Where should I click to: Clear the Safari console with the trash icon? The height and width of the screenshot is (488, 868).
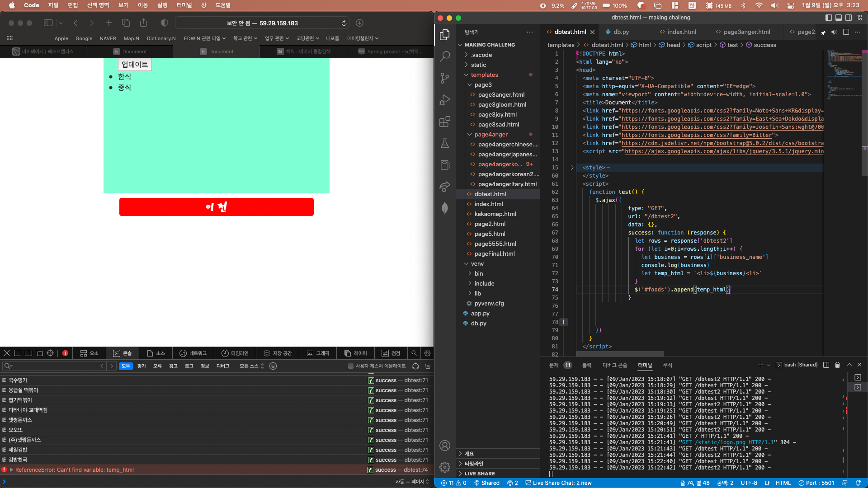[428, 366]
